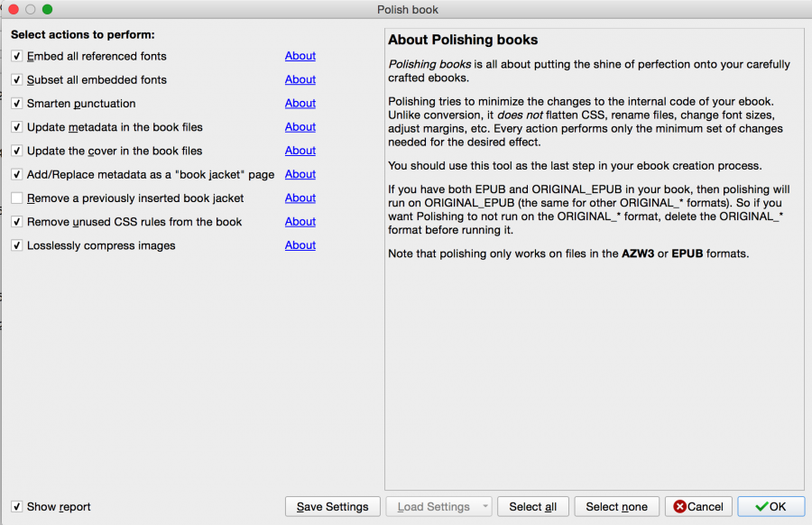Open About link for Embed all referenced fonts
812x525 pixels.
[x=300, y=56]
